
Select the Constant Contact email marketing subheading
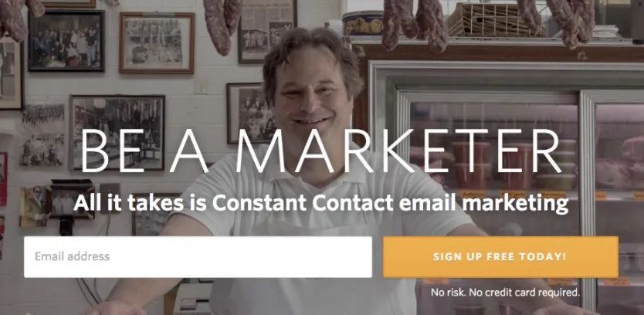[320, 203]
